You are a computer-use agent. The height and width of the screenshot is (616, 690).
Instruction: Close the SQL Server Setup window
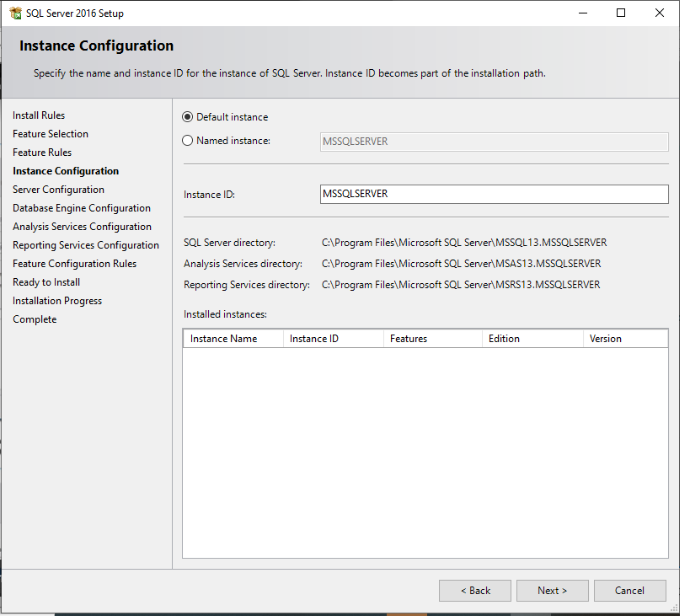(x=660, y=13)
